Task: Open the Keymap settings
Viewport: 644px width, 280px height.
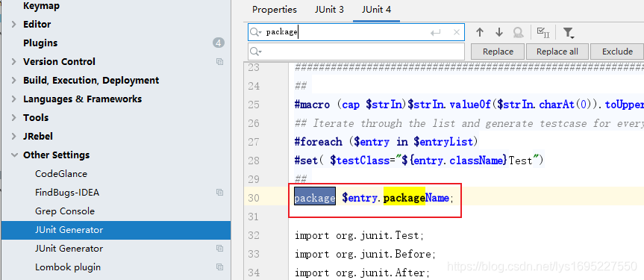Action: [x=41, y=6]
